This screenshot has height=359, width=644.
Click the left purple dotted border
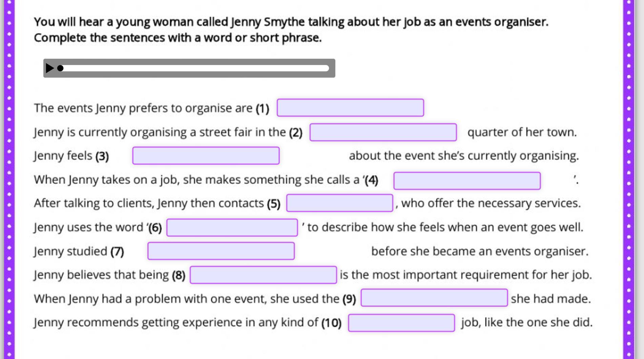9,179
